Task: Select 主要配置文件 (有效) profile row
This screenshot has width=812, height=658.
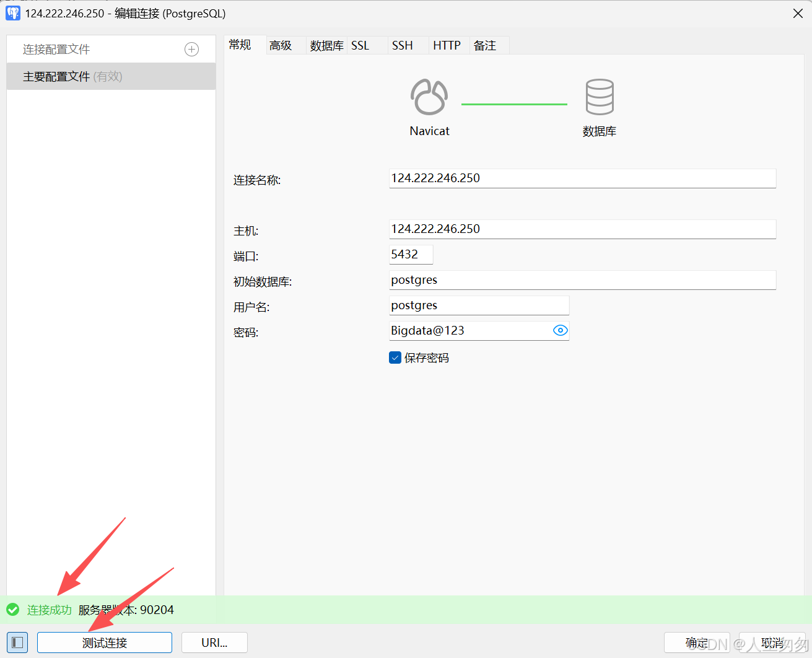Action: 111,76
